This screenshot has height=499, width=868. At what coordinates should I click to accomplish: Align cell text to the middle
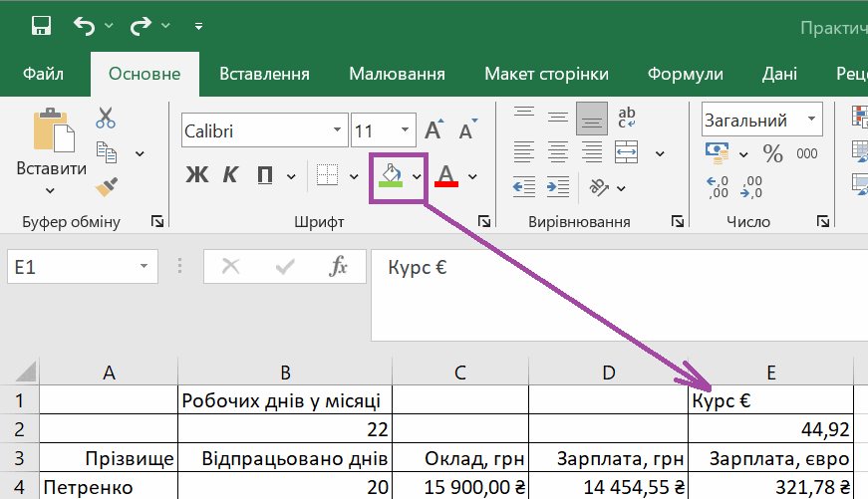coord(558,118)
